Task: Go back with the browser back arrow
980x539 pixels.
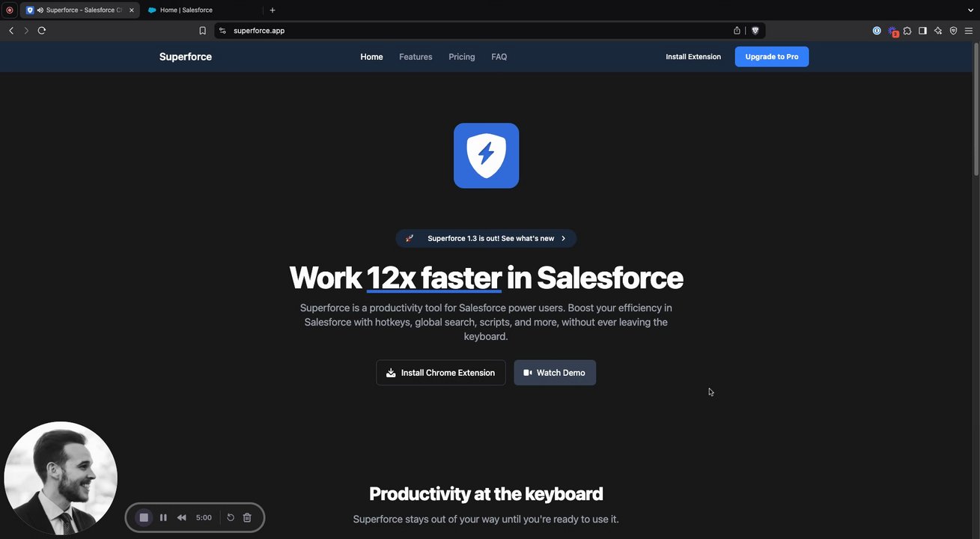Action: (x=11, y=31)
